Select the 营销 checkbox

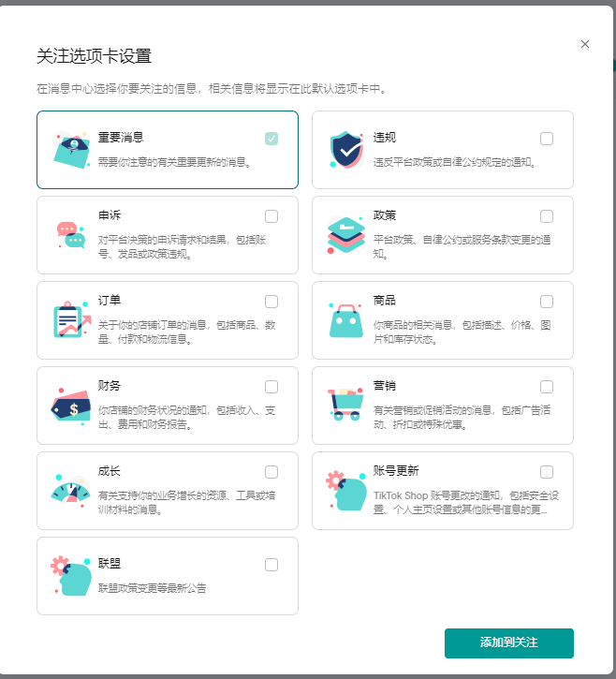pos(547,387)
